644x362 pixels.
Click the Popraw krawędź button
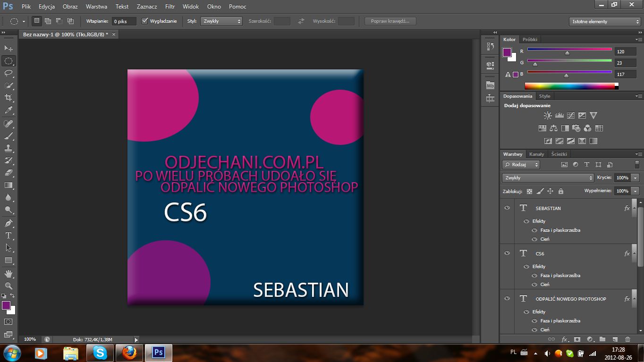(390, 21)
